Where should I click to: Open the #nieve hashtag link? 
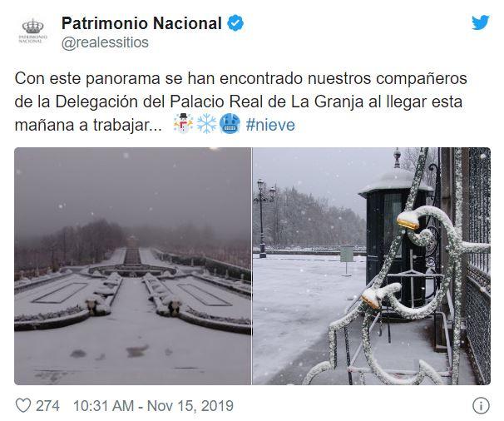click(270, 125)
